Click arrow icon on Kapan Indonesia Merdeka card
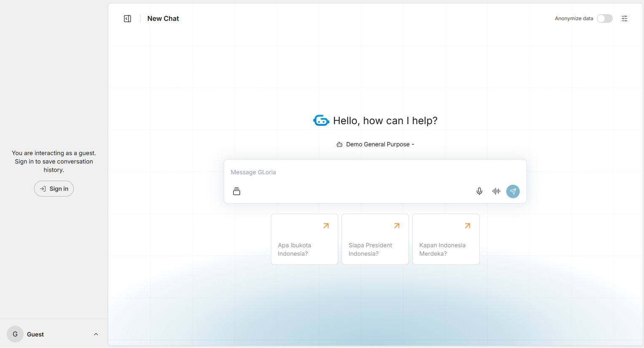 pos(468,226)
